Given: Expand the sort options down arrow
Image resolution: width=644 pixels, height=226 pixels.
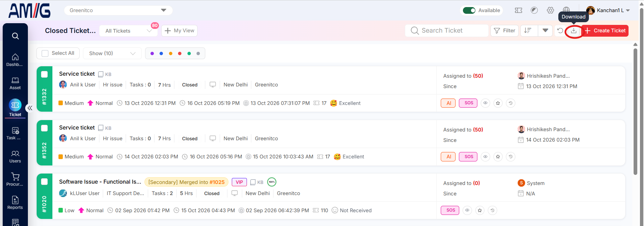Looking at the screenshot, I should pyautogui.click(x=546, y=31).
